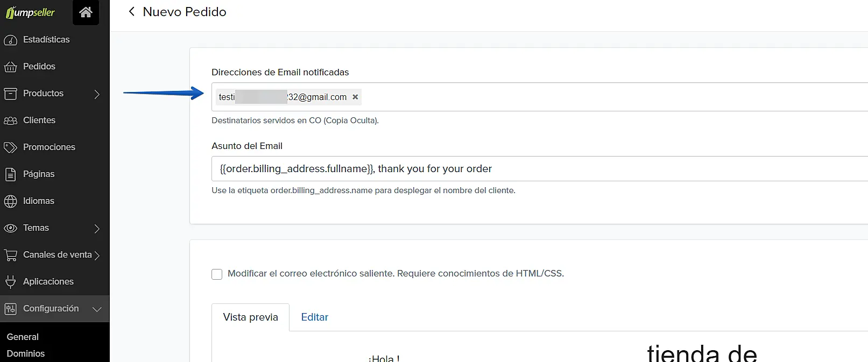Viewport: 868px width, 362px height.
Task: Click the Aplicaciones plug icon
Action: (10, 282)
